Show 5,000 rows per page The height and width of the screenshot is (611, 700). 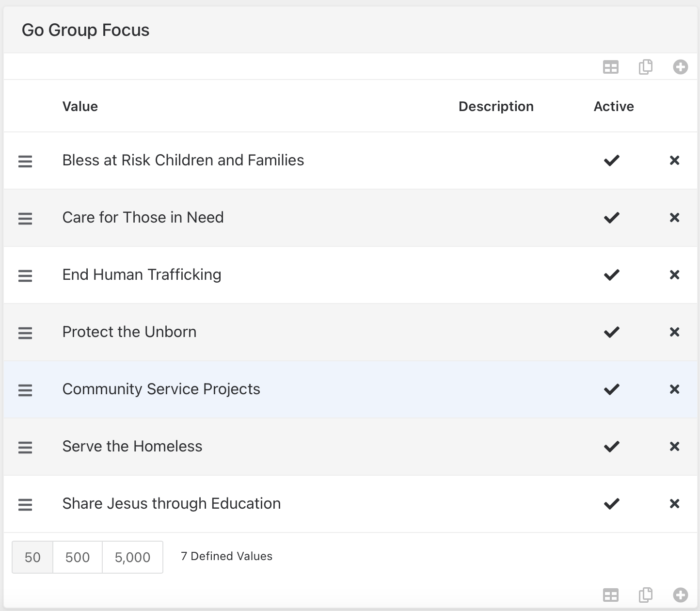pyautogui.click(x=132, y=557)
